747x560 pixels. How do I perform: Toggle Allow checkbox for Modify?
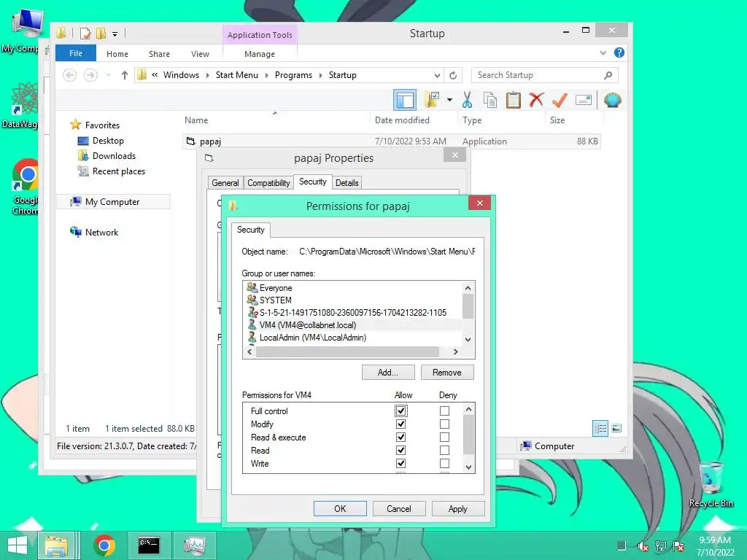point(400,424)
